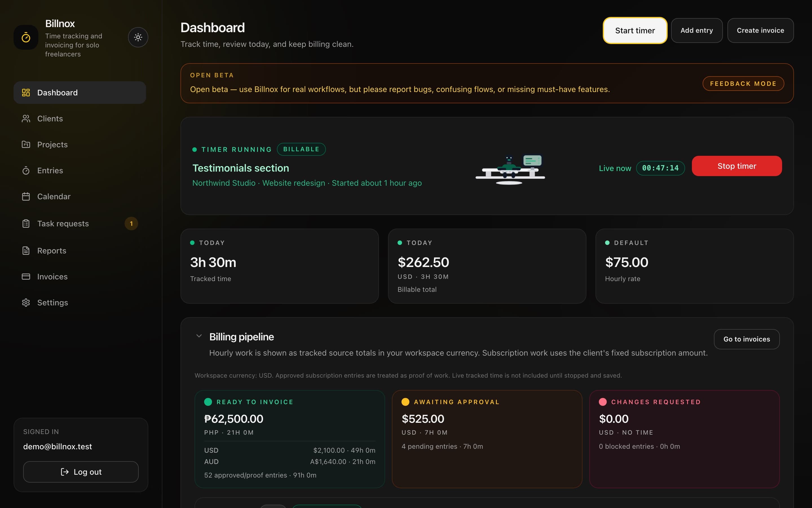Click the Clients people icon
812x508 pixels.
[x=26, y=119]
